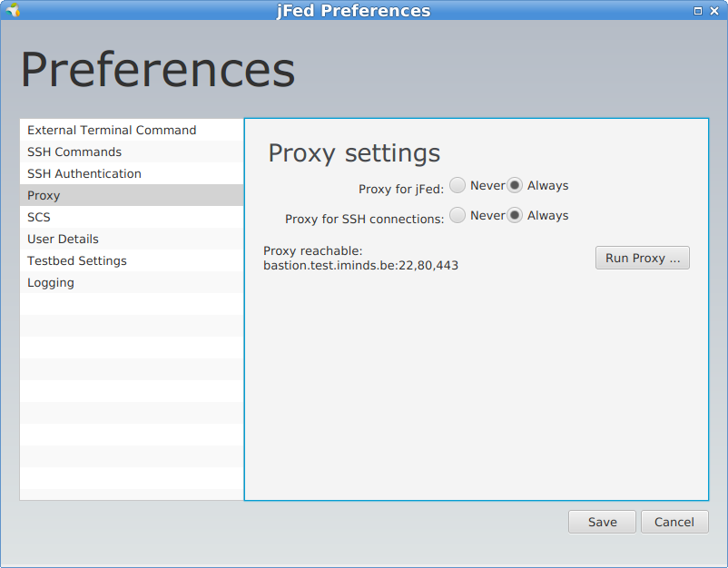The height and width of the screenshot is (568, 728).
Task: Open Testbed Settings section
Action: (132, 260)
